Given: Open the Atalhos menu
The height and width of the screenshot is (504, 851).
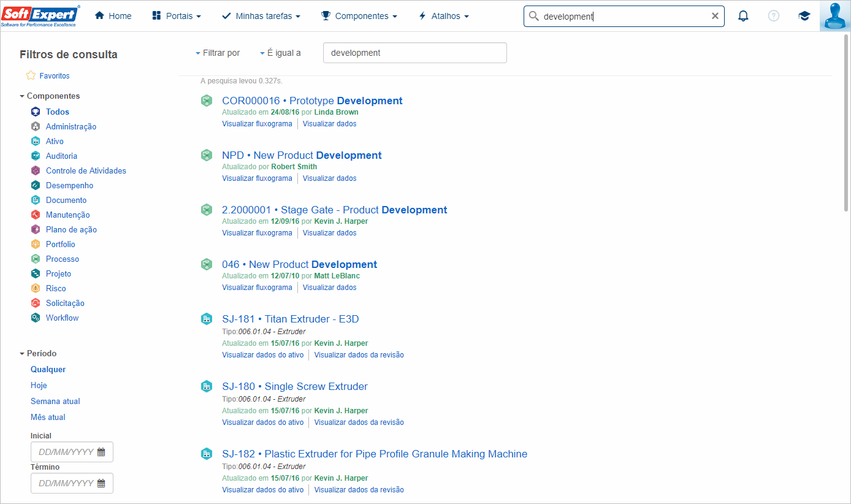Looking at the screenshot, I should [x=443, y=16].
